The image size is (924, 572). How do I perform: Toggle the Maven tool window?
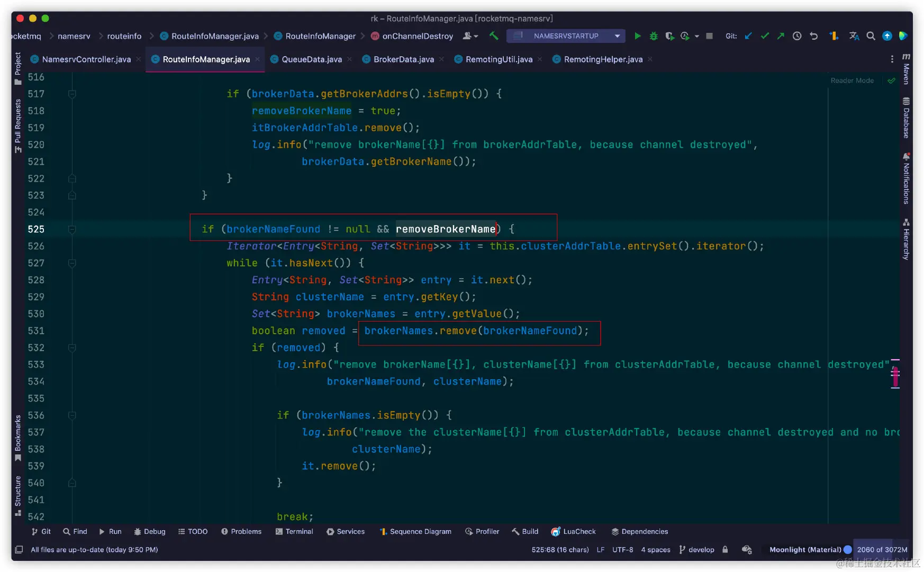906,69
